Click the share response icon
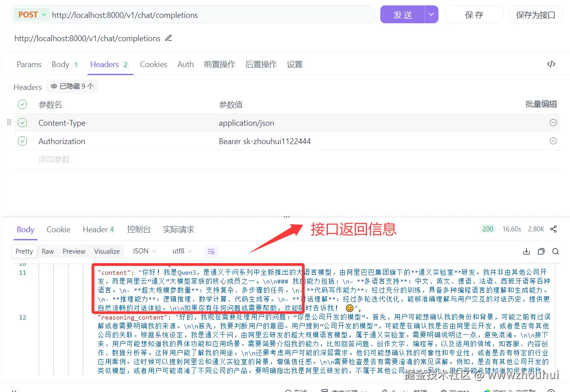 (x=553, y=229)
